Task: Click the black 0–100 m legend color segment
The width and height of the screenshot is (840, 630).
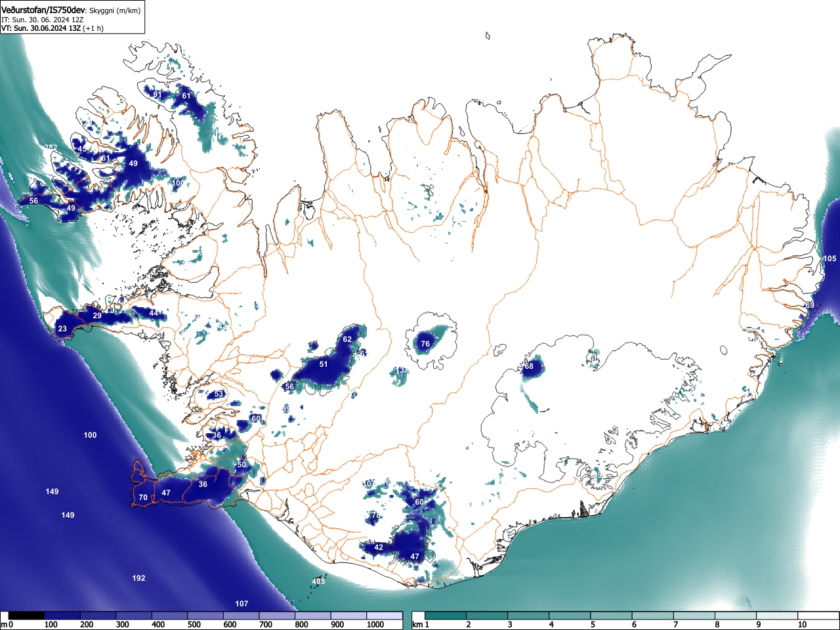Action: point(27,616)
